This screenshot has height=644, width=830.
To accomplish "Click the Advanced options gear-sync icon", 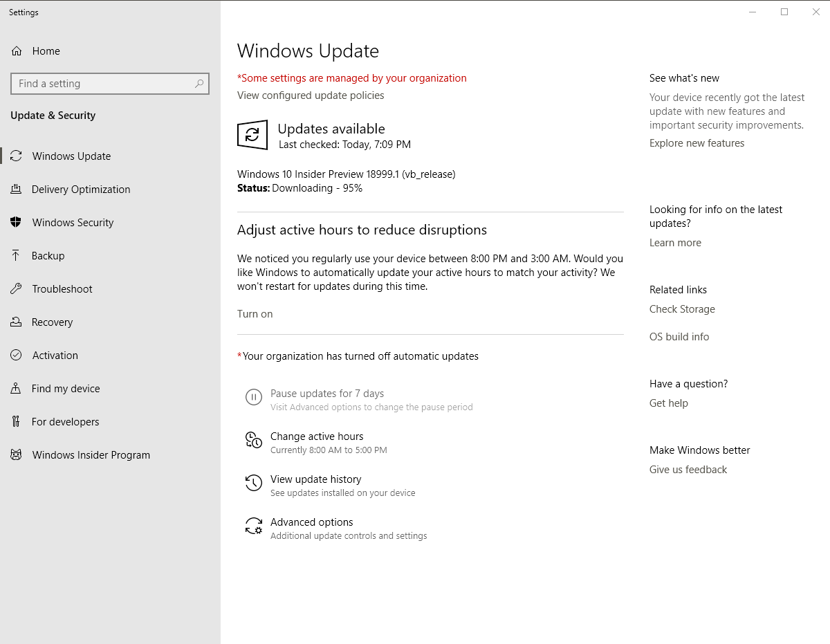I will (254, 526).
